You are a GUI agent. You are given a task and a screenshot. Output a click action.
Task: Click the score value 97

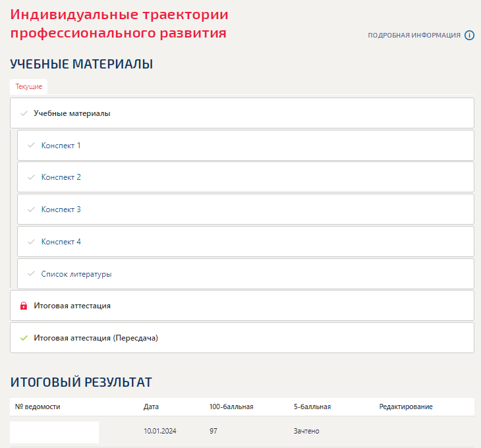click(213, 431)
